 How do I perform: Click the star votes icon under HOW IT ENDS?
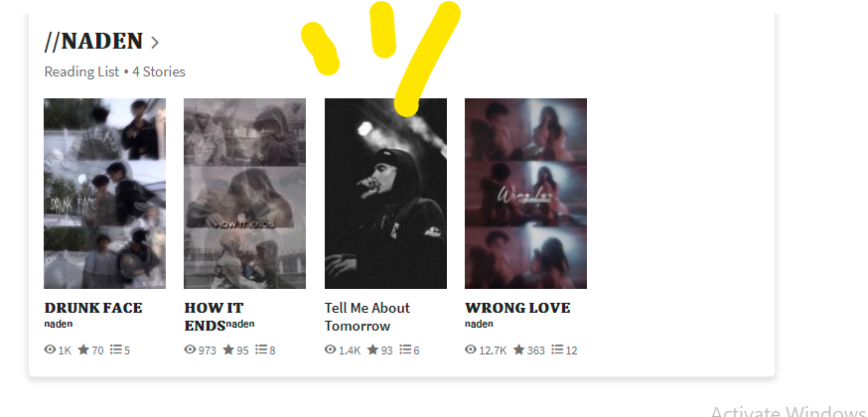click(x=228, y=349)
